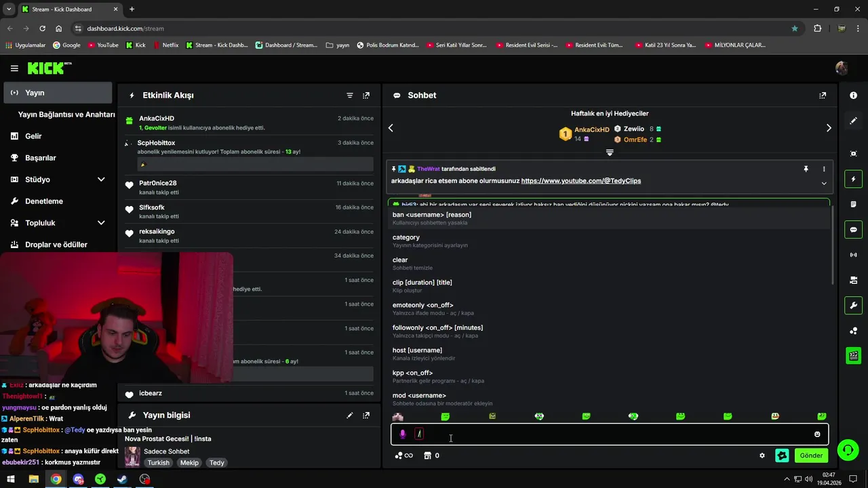Open Yayın Bağlantısı ve Anahtarı

pyautogui.click(x=66, y=115)
